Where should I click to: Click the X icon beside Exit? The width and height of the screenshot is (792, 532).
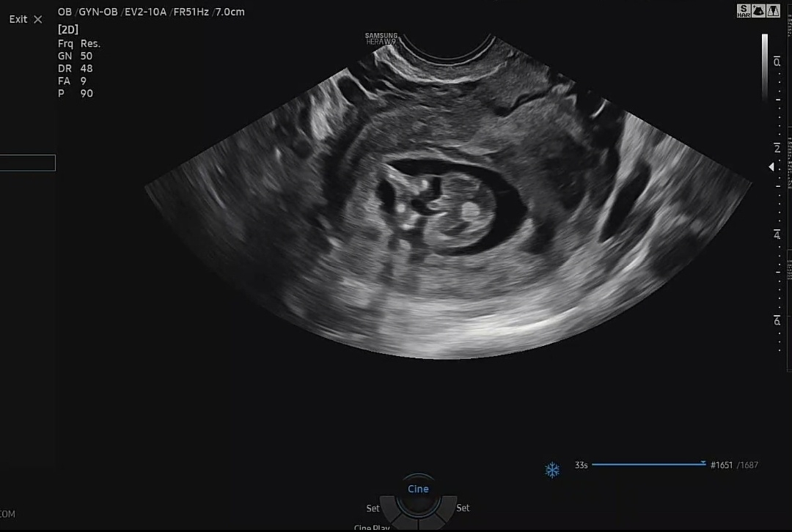point(38,20)
